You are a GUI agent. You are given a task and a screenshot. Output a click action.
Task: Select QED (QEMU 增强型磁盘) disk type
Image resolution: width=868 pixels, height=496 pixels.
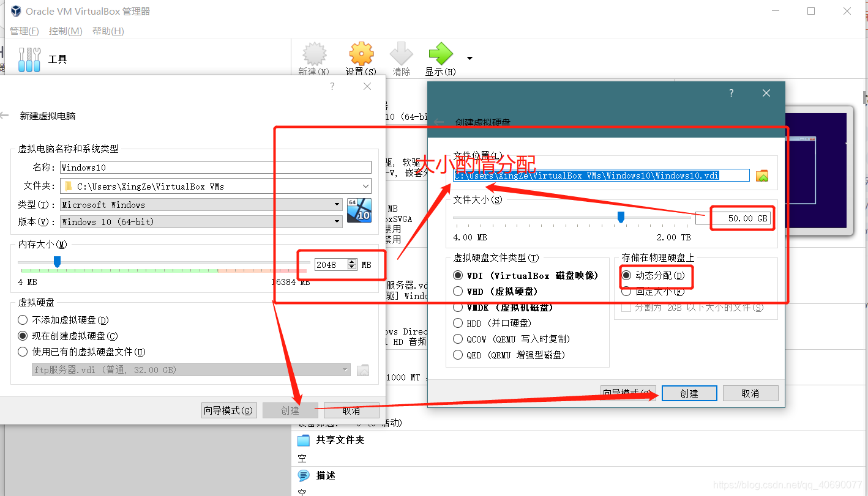[x=458, y=355]
